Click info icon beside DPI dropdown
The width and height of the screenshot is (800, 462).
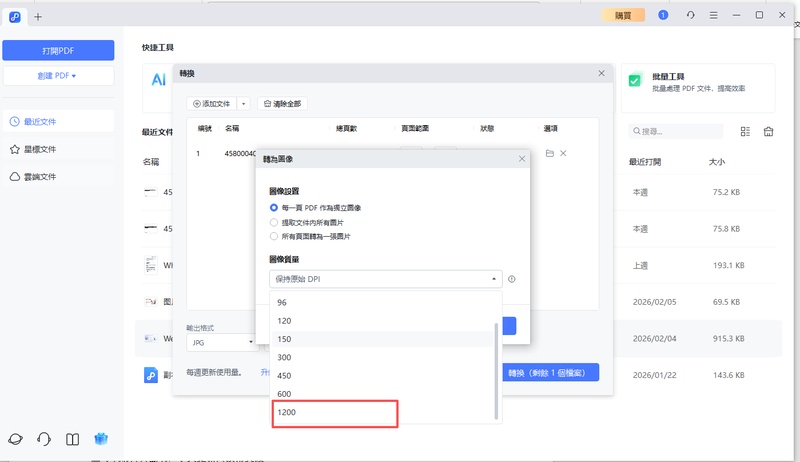(512, 279)
